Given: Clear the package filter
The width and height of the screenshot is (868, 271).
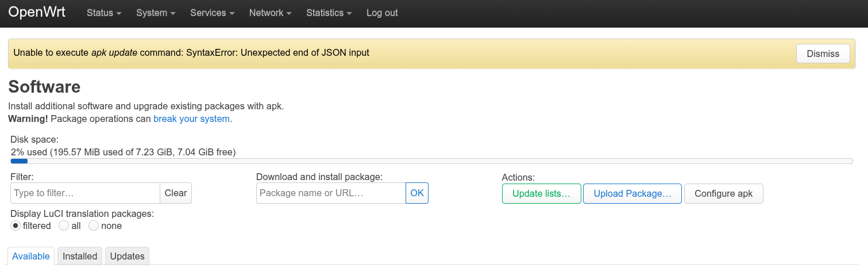Looking at the screenshot, I should [x=175, y=193].
